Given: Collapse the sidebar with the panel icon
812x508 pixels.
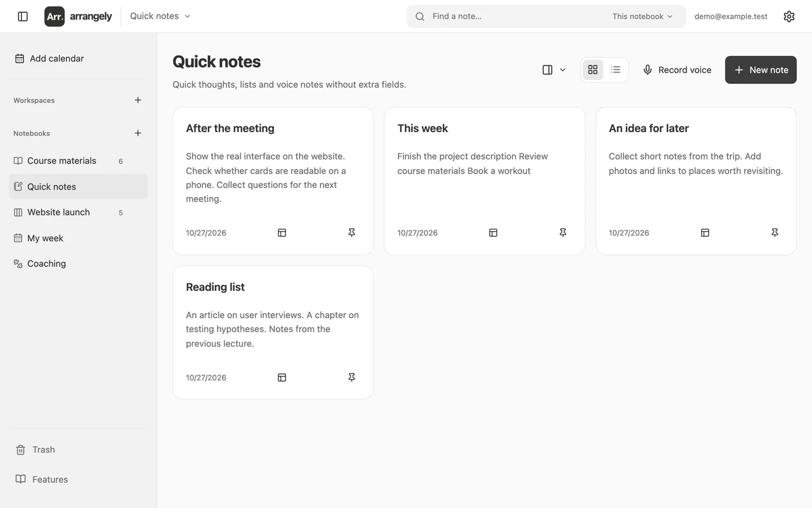Looking at the screenshot, I should tap(23, 17).
